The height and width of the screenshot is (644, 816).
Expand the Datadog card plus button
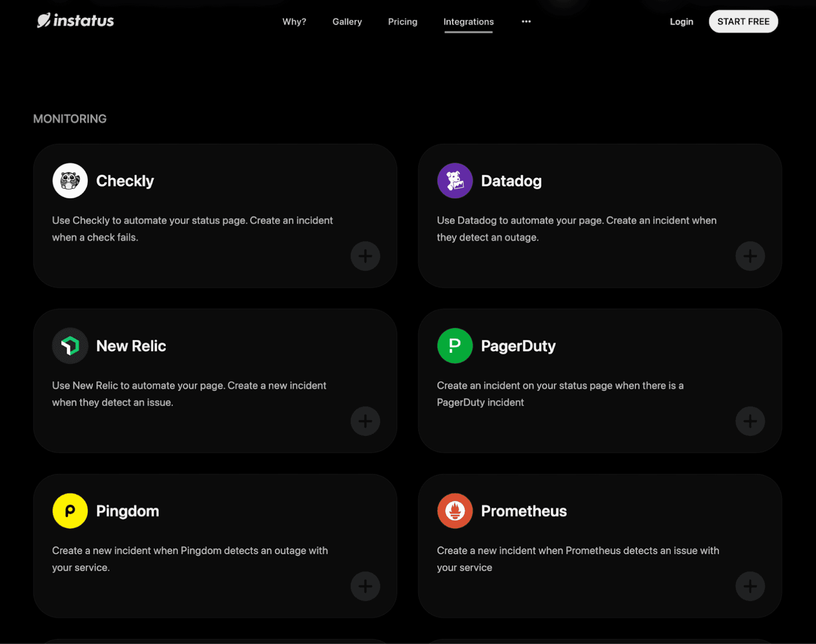click(750, 256)
